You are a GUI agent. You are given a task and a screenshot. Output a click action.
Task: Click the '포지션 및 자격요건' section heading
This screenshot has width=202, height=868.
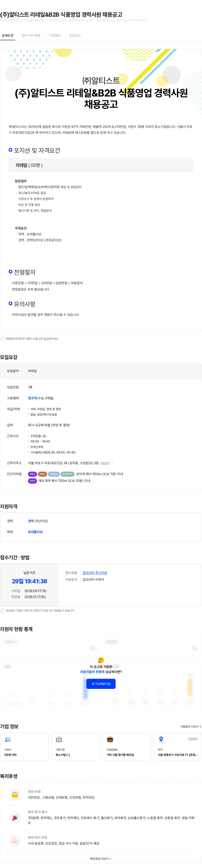click(37, 150)
